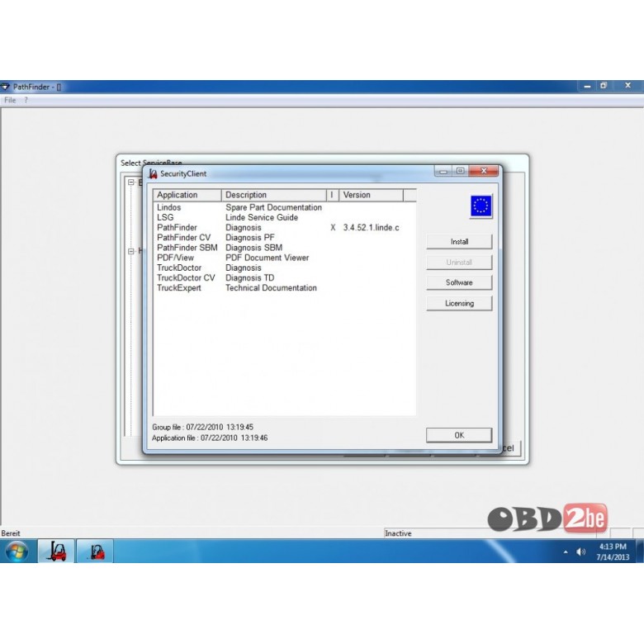
Task: Click the Linde Service Guide description
Action: coord(262,217)
